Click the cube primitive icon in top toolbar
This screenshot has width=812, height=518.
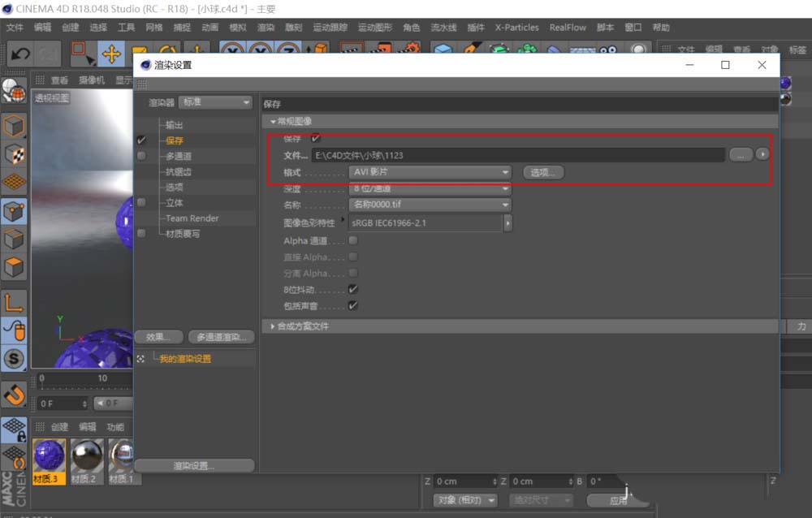pyautogui.click(x=443, y=50)
